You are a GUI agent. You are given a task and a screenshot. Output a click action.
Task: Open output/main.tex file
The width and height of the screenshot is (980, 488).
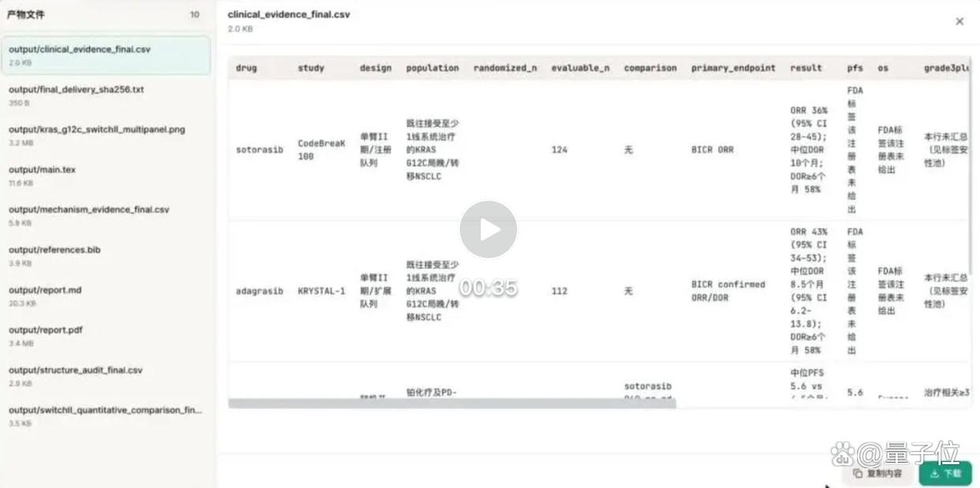(106, 176)
